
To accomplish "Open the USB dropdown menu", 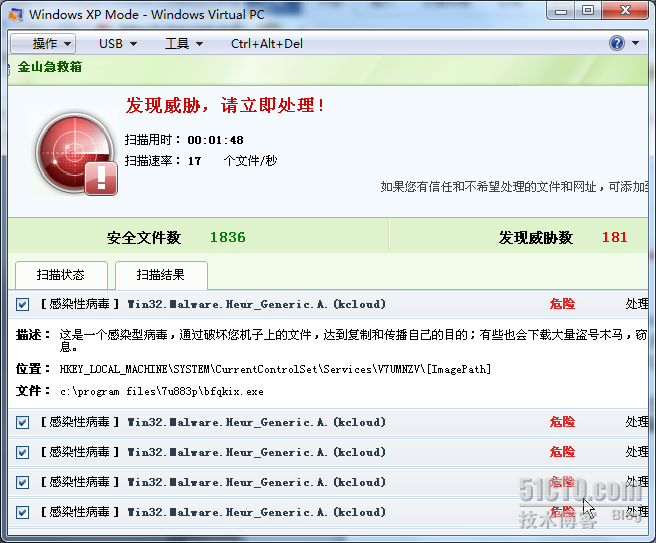I will pyautogui.click(x=118, y=44).
